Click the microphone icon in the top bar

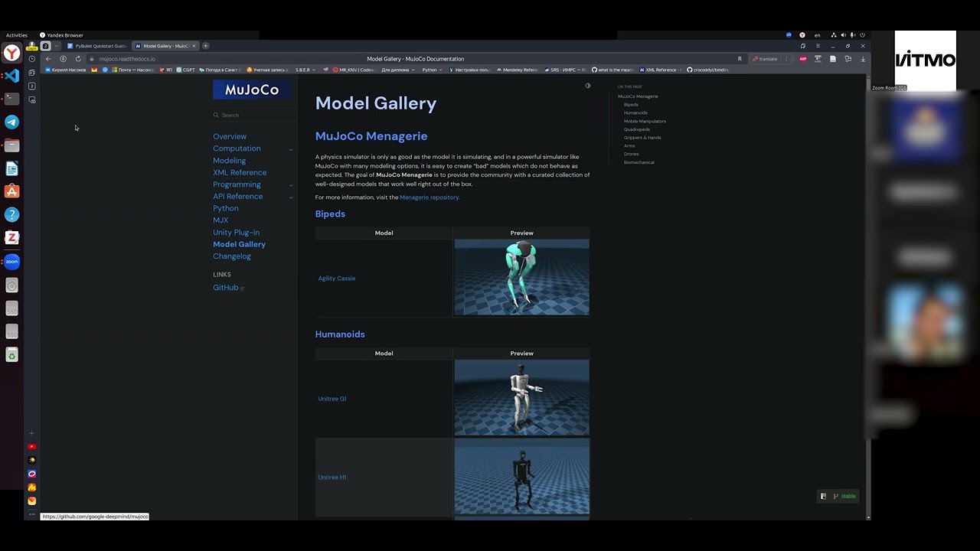[x=852, y=35]
